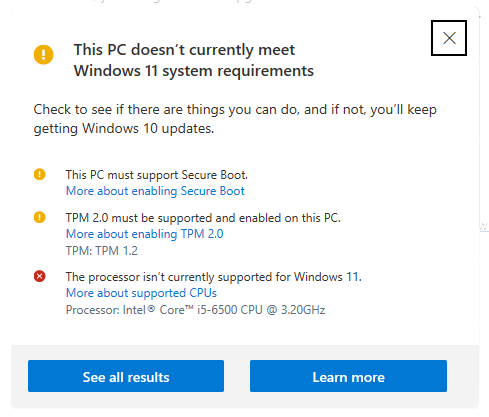Viewport: 489px width, 417px height.
Task: Click the 'Processor: Intel Core i5-6500' detail text
Action: (x=195, y=310)
